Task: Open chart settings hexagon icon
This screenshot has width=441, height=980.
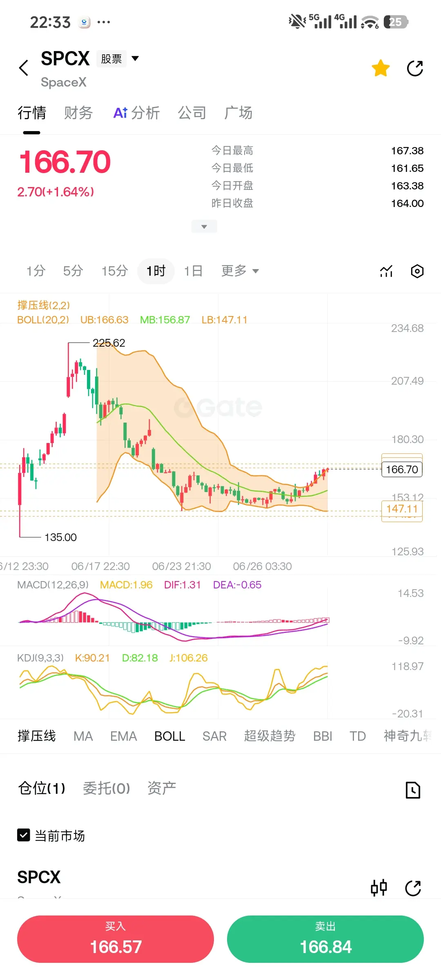Action: click(x=417, y=271)
